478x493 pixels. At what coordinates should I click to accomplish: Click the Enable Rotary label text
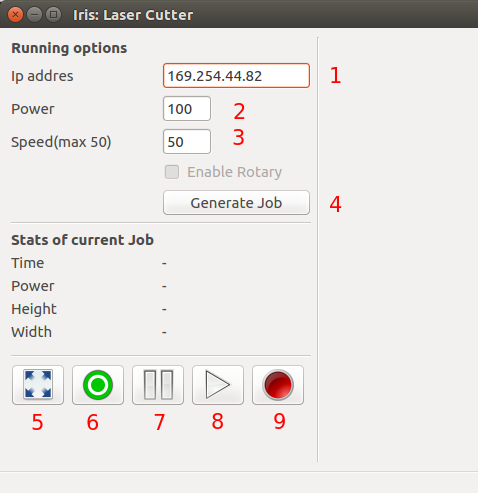pos(234,172)
